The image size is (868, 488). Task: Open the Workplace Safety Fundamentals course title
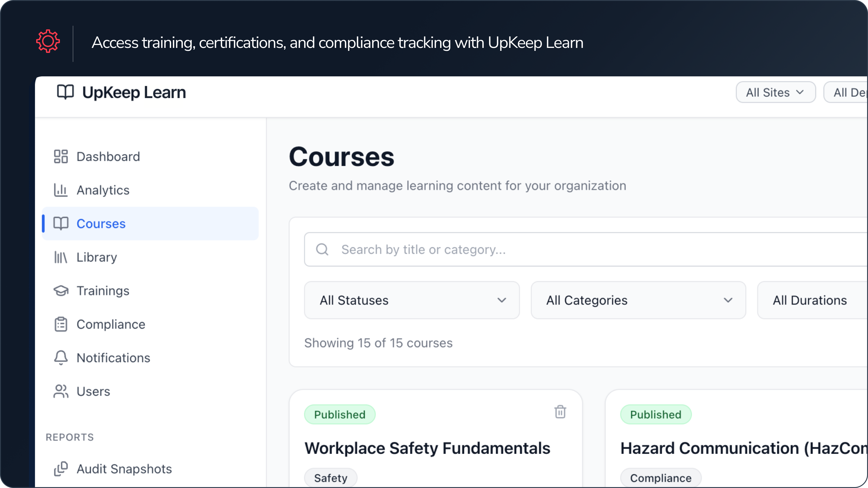[427, 448]
